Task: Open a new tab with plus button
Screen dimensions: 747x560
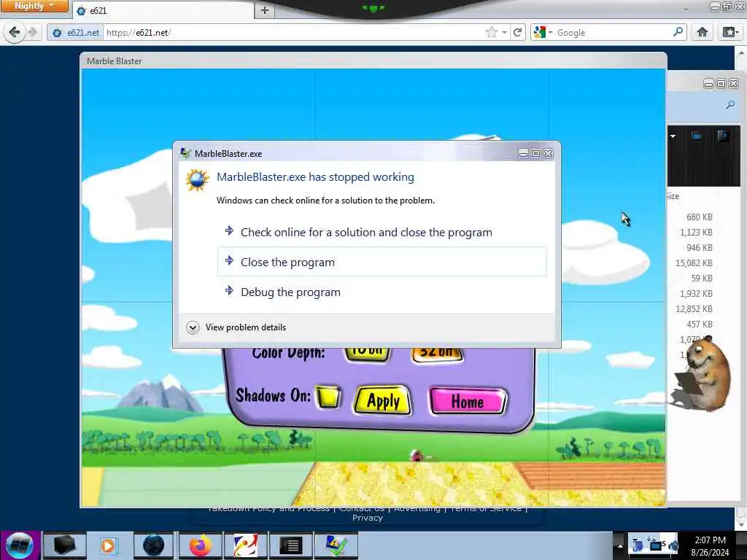Action: tap(265, 10)
